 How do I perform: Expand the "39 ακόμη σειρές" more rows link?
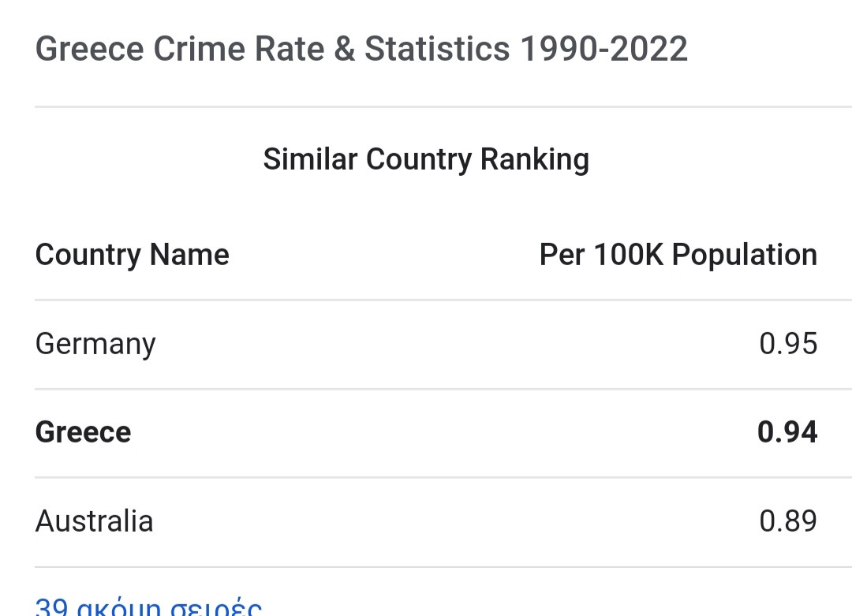click(x=148, y=607)
